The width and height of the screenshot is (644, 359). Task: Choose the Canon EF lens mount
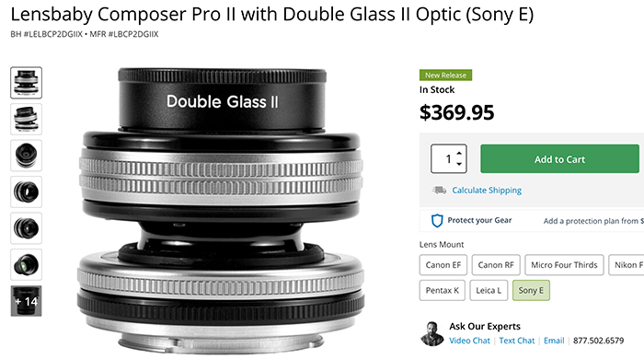coord(443,265)
